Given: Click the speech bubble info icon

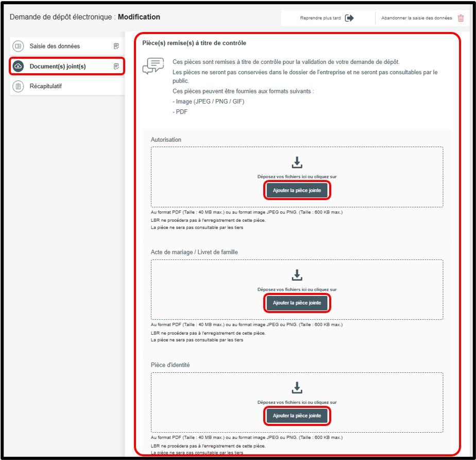Looking at the screenshot, I should click(x=153, y=67).
